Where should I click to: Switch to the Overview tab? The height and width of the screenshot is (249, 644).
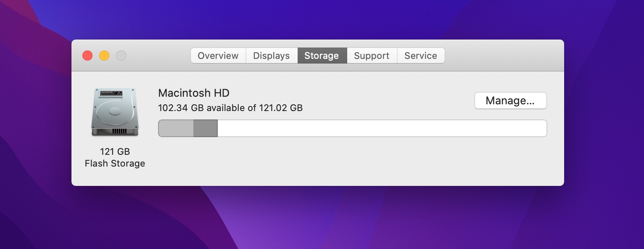tap(218, 56)
